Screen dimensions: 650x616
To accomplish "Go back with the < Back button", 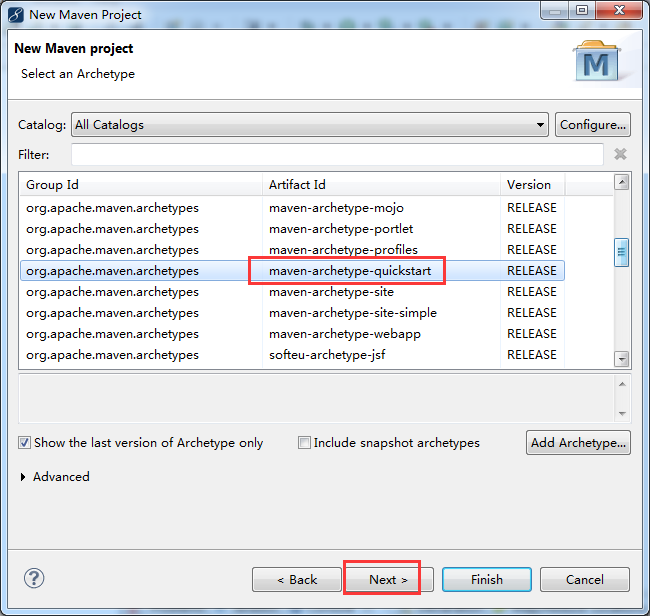I will 297,580.
